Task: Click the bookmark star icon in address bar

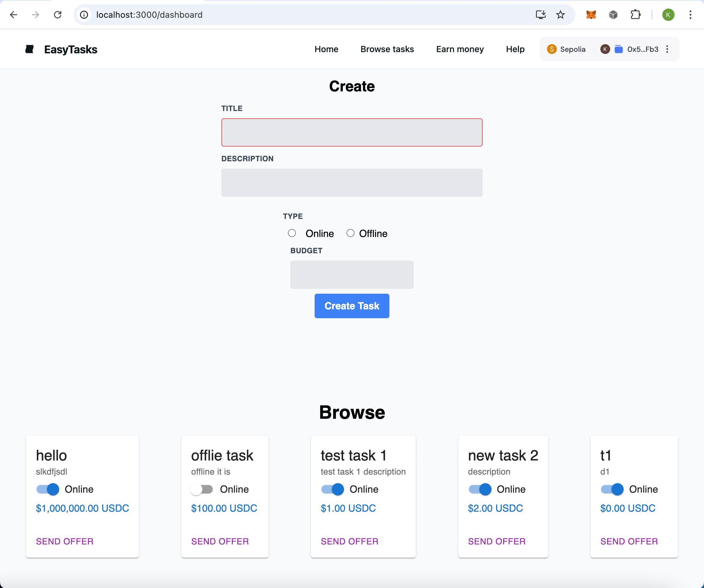Action: coord(560,15)
